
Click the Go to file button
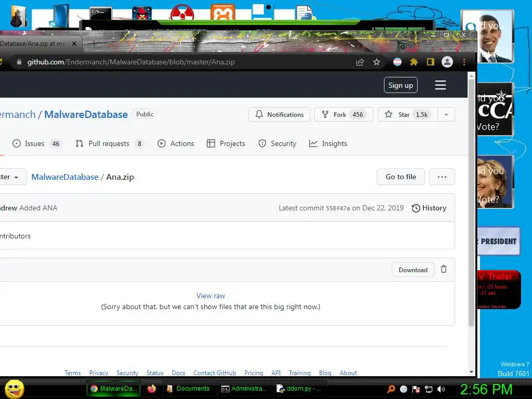[401, 177]
